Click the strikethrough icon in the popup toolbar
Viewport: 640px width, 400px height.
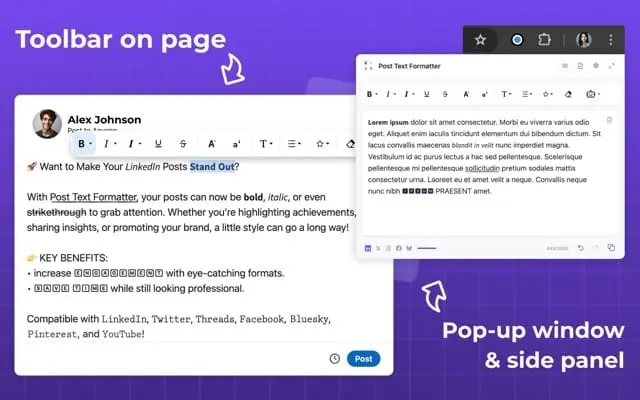(x=445, y=94)
